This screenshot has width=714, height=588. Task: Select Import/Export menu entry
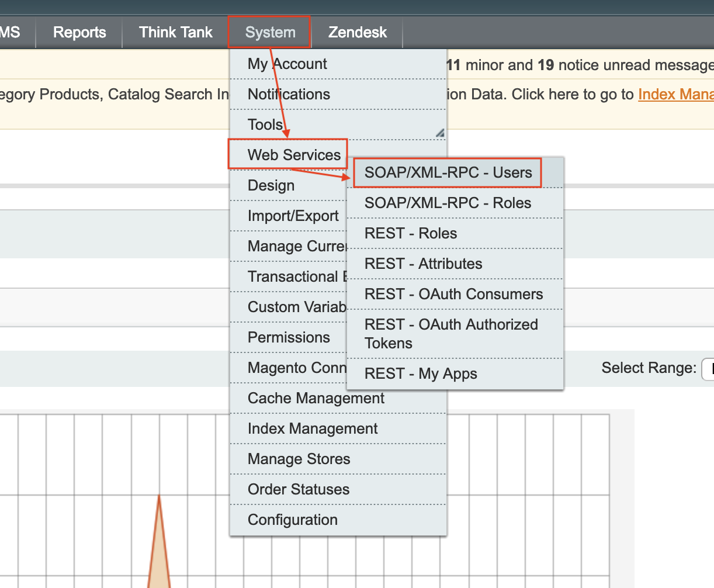[288, 216]
